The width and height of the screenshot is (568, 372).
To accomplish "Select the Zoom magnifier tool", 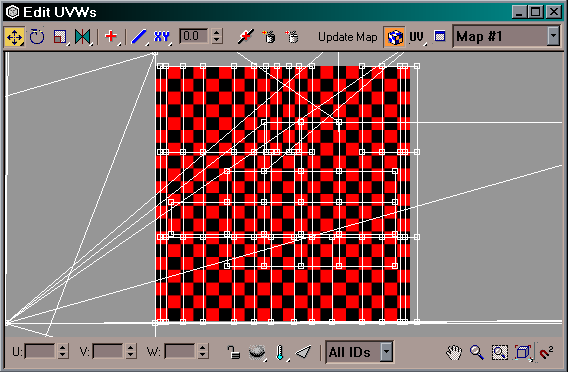I will [477, 352].
